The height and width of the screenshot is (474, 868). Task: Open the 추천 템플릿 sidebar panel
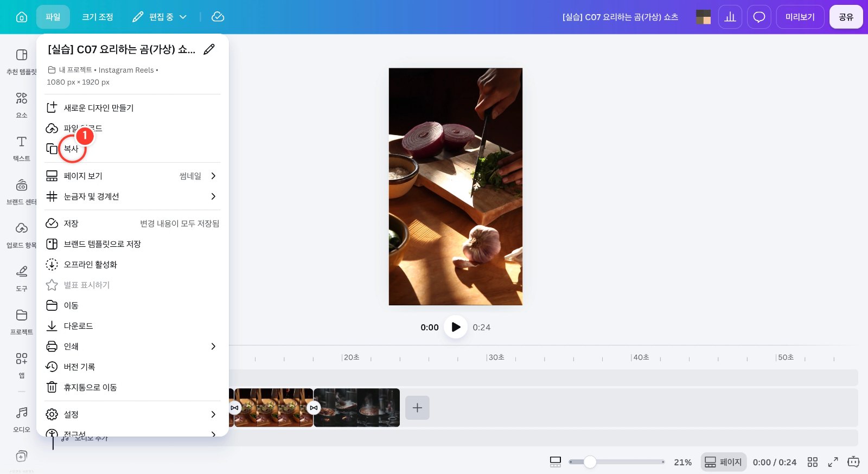(22, 62)
